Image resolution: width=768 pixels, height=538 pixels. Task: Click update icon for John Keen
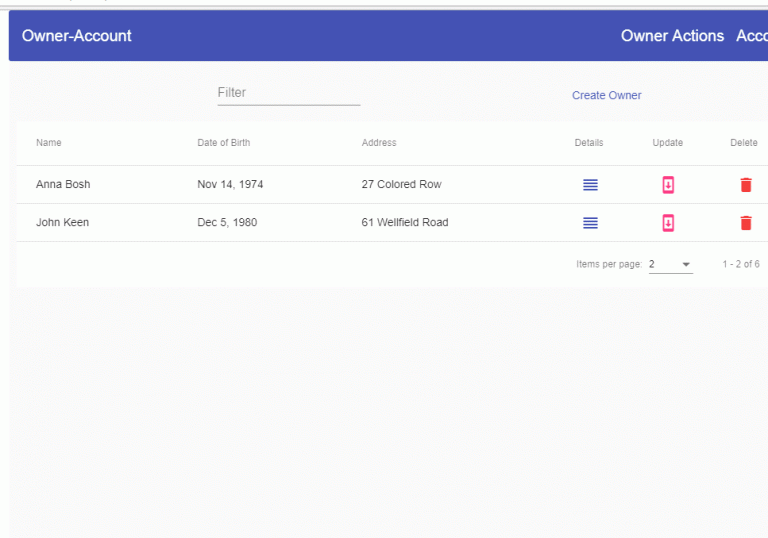(x=668, y=223)
